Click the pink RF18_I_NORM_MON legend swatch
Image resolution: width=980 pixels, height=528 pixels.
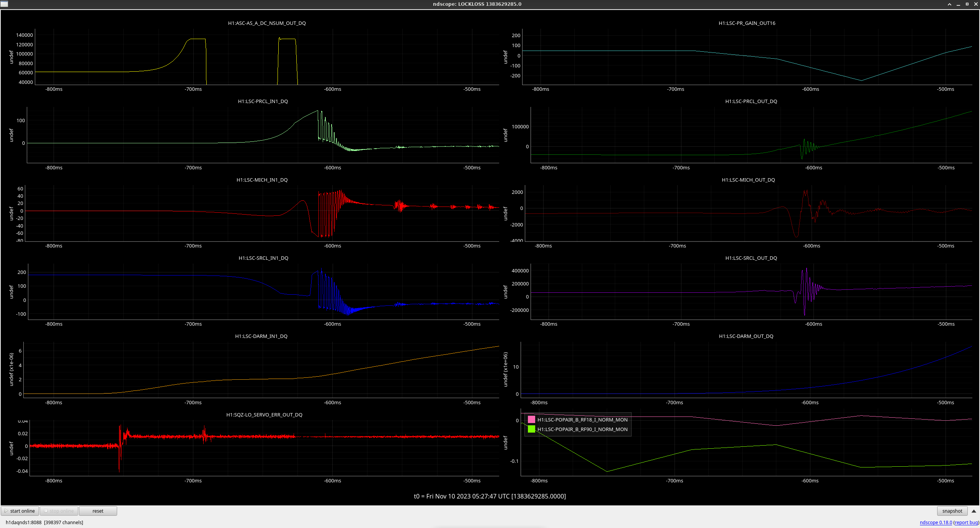click(x=531, y=420)
